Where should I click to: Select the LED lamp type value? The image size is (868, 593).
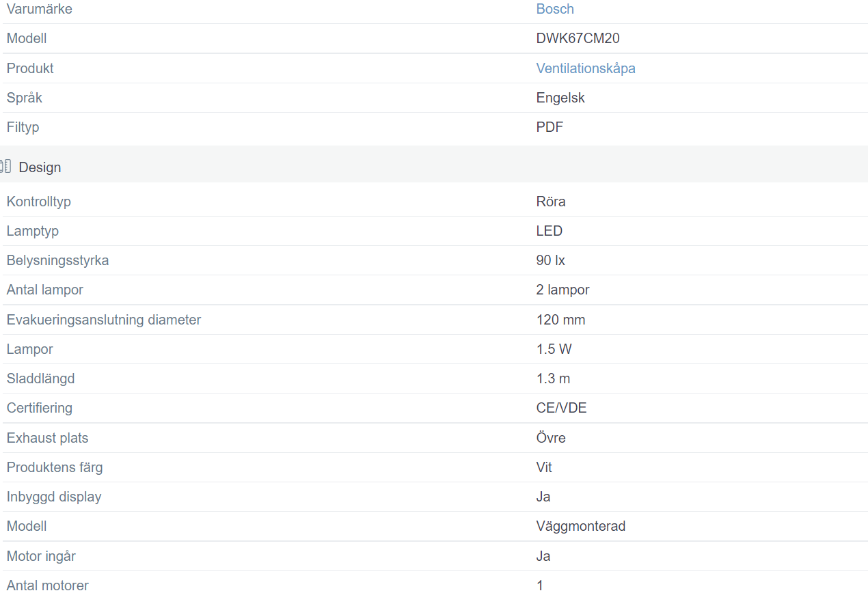(550, 231)
